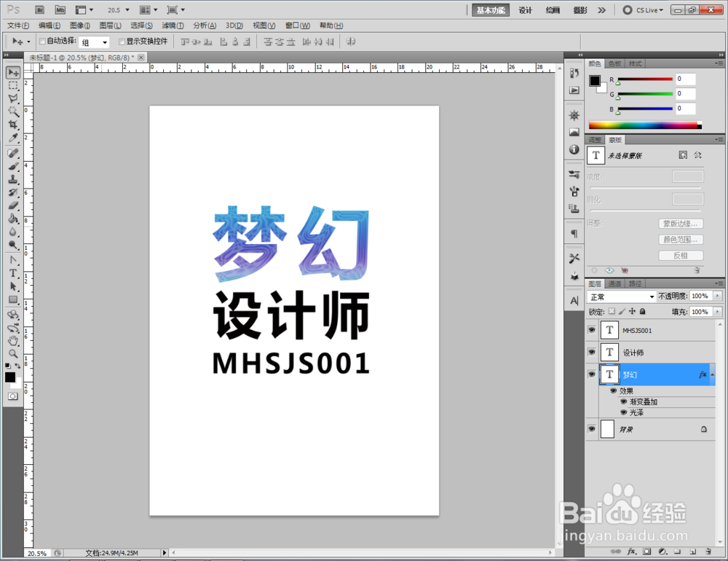728x561 pixels.
Task: Open the 不透明度 opacity slider arrow
Action: pos(718,296)
